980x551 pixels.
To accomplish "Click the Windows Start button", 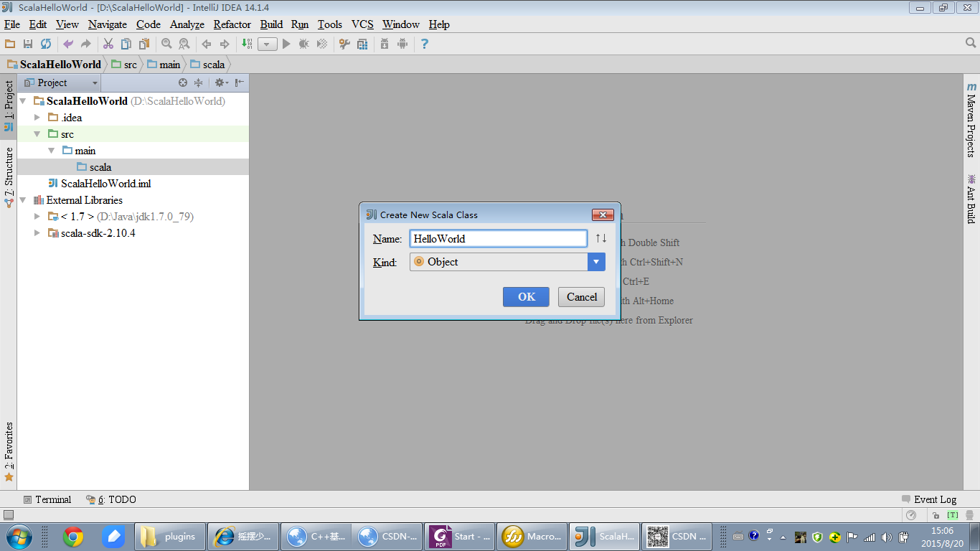I will pos(19,536).
